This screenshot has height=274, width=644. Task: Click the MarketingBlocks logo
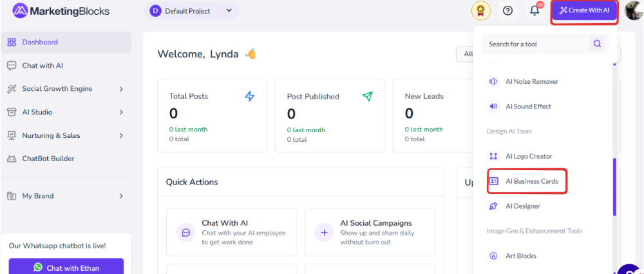pyautogui.click(x=61, y=11)
